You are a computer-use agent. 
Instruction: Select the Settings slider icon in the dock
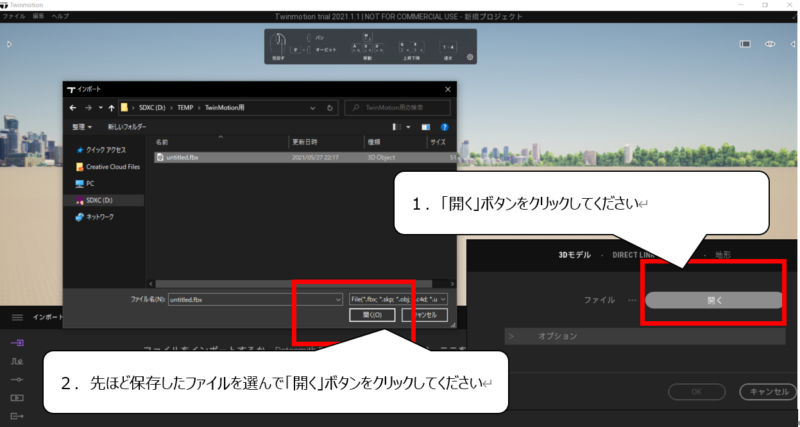point(17,380)
